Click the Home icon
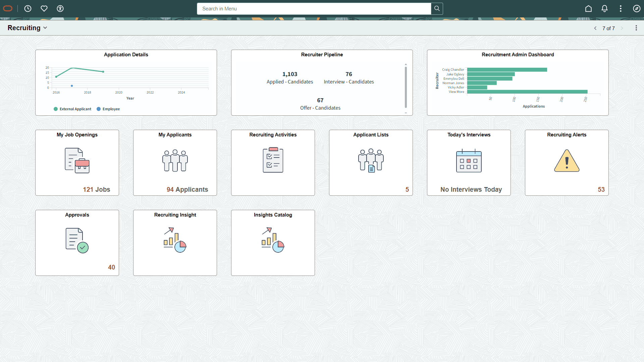644x362 pixels. coord(588,9)
